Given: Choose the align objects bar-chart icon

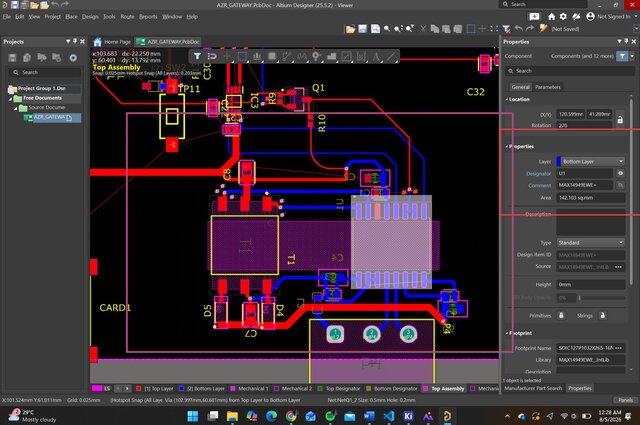Looking at the screenshot, I should [x=257, y=56].
